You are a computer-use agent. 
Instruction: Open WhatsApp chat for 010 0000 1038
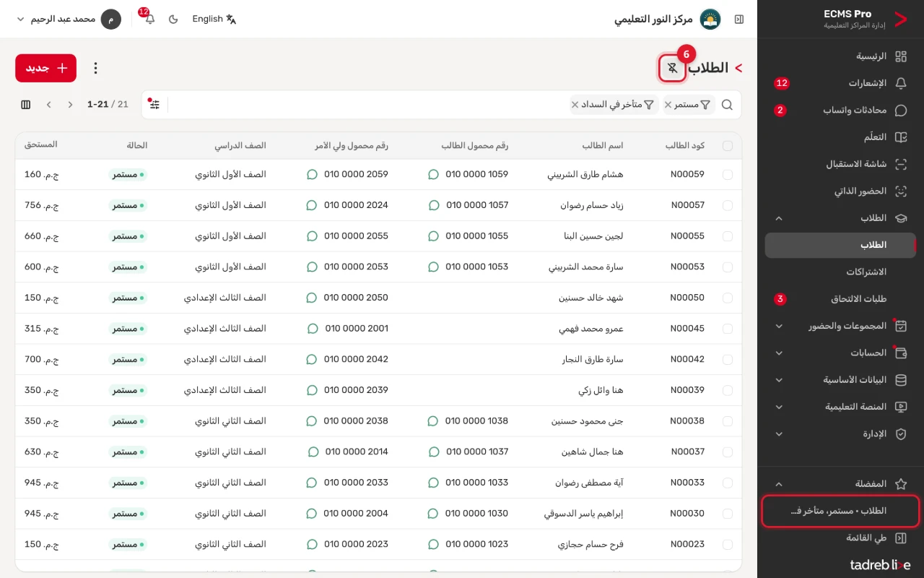(433, 420)
